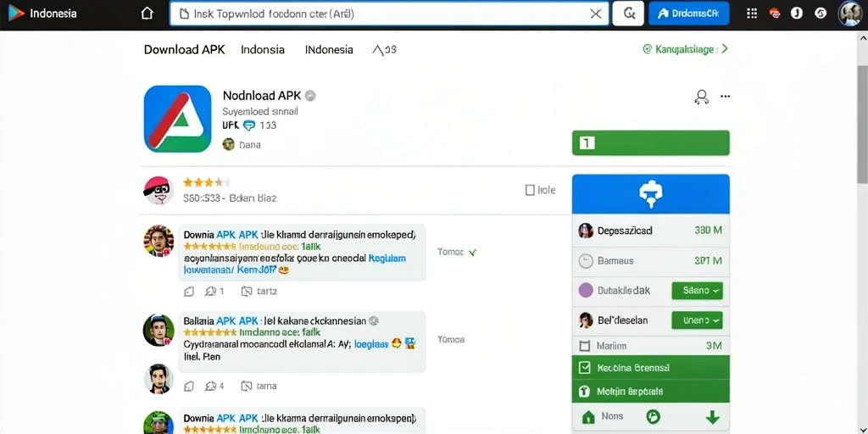
Task: Toggle the Kecoina Brenosal checkbox
Action: [x=584, y=368]
